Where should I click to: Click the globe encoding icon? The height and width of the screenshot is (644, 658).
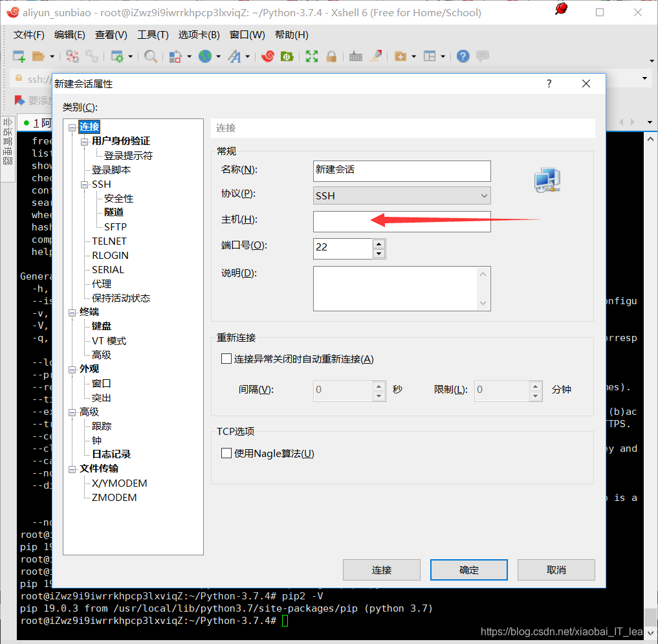(205, 56)
